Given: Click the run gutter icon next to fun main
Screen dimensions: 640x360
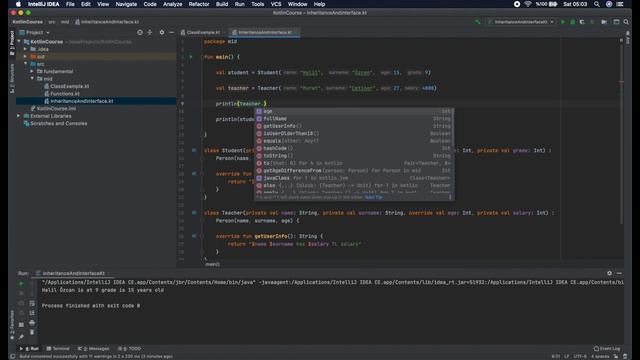Looking at the screenshot, I should click(x=191, y=57).
